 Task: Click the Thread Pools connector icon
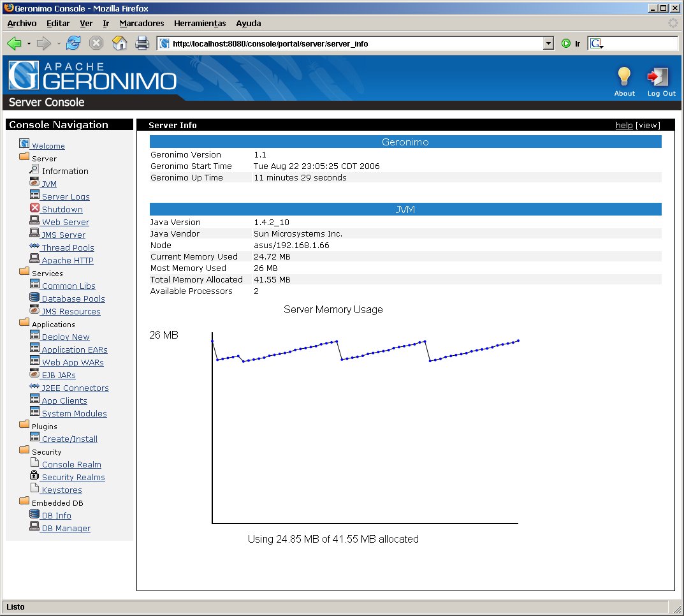point(34,246)
